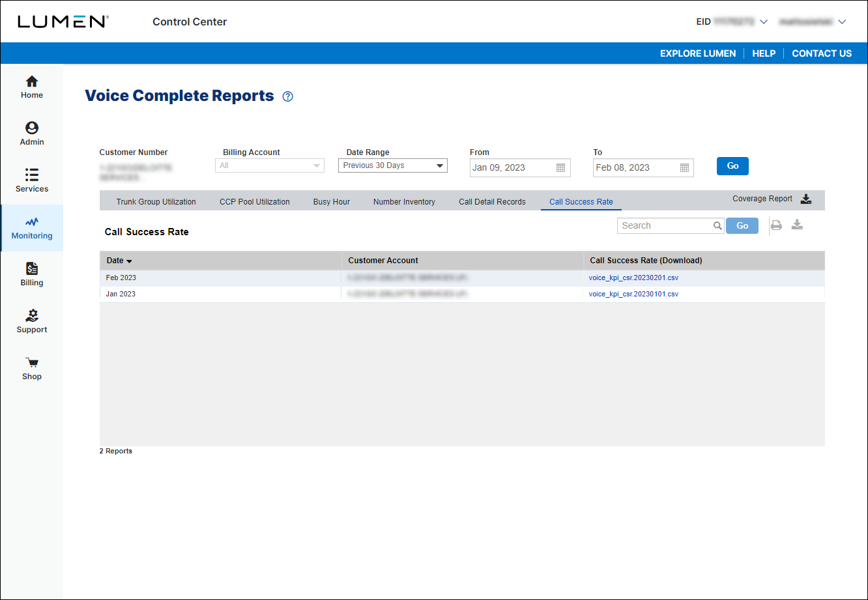Select the Call Success Rate tab
This screenshot has height=600, width=868.
(x=581, y=202)
